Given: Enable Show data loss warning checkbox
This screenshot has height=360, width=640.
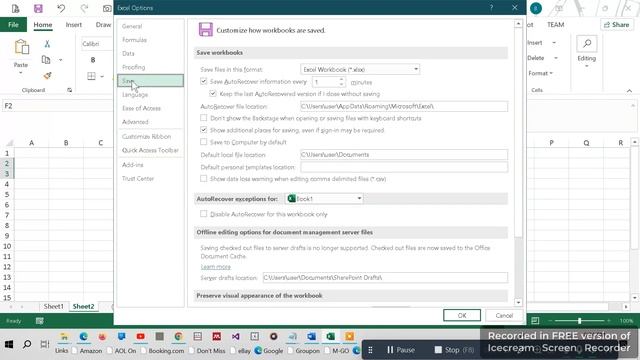Looking at the screenshot, I should 204,178.
